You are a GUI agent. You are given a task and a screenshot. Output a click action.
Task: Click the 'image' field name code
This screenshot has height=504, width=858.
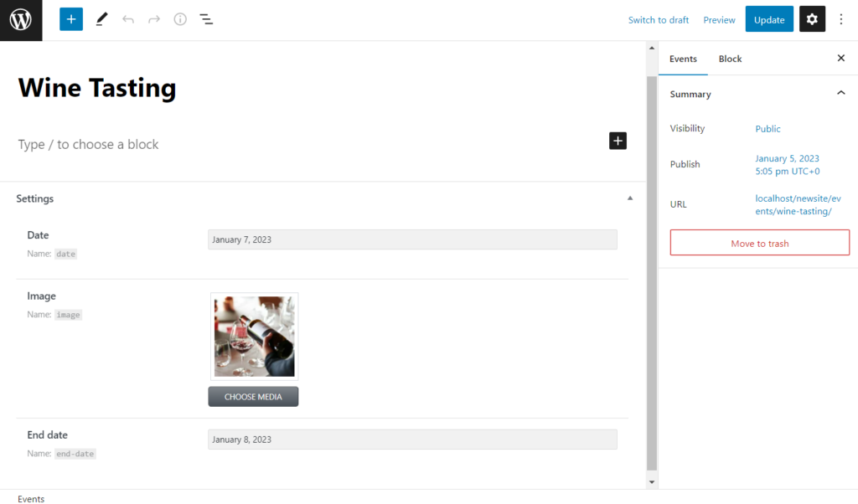pyautogui.click(x=69, y=315)
